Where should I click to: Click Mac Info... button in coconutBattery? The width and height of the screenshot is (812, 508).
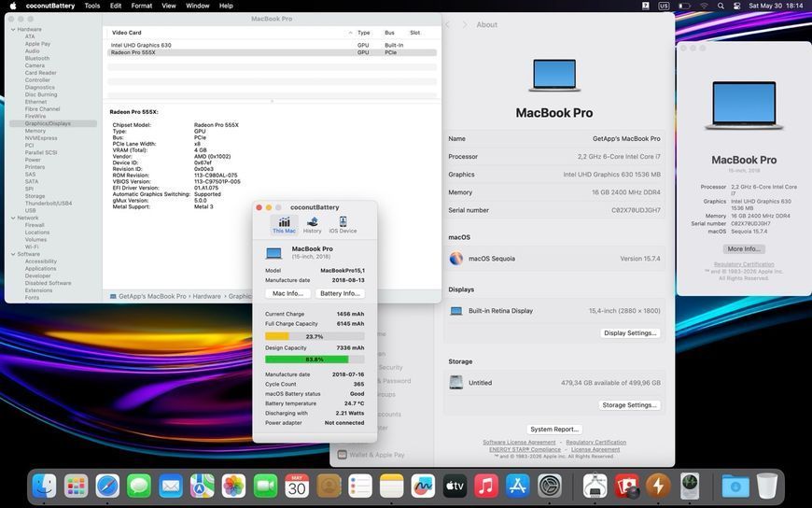pos(287,293)
